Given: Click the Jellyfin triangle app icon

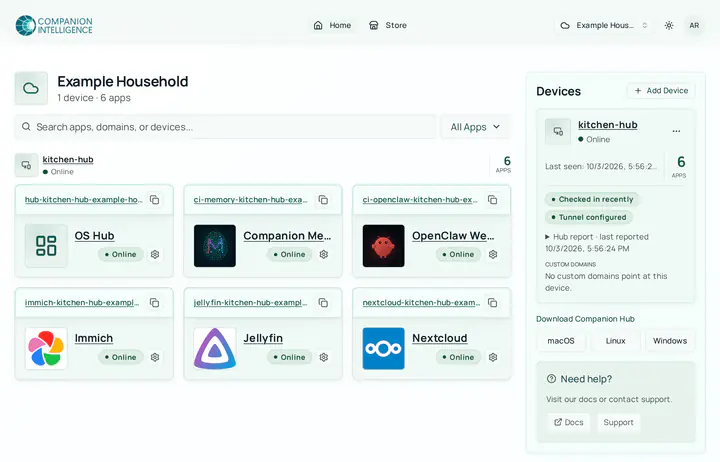Looking at the screenshot, I should [x=214, y=349].
